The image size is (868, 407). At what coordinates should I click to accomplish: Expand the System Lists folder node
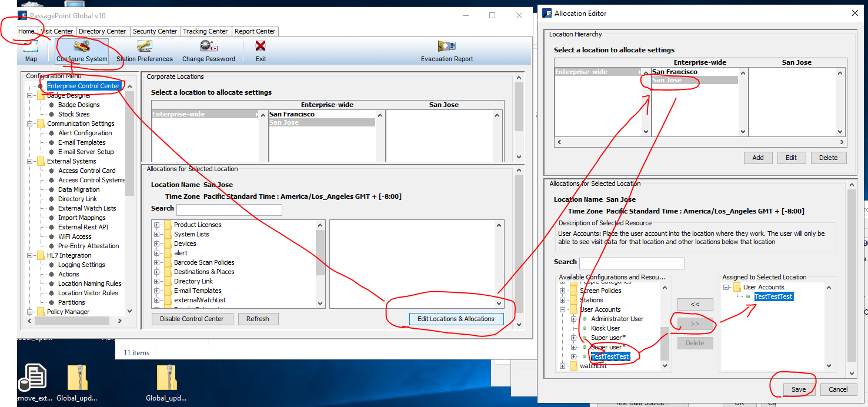click(157, 234)
